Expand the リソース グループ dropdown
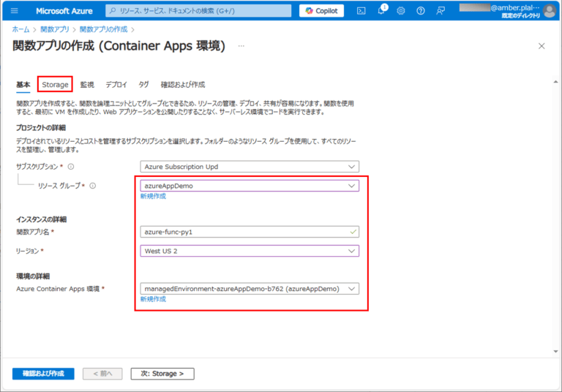Screen dimensions: 562x392 (250, 186)
